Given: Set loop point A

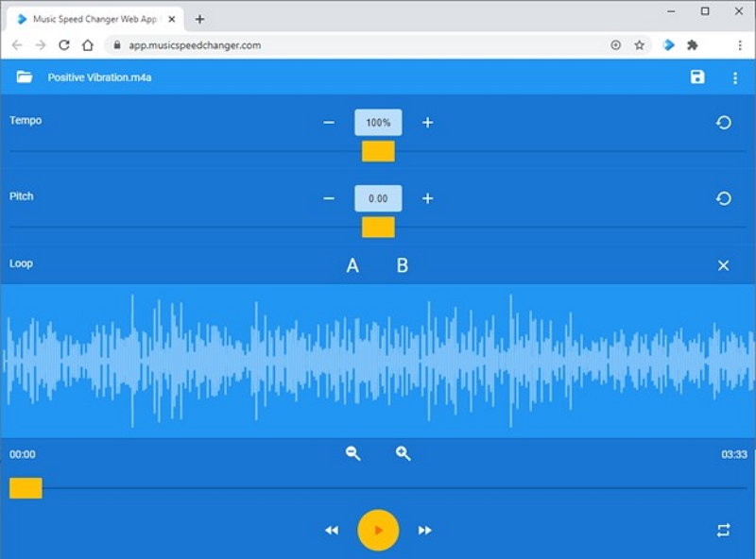Looking at the screenshot, I should click(x=352, y=265).
